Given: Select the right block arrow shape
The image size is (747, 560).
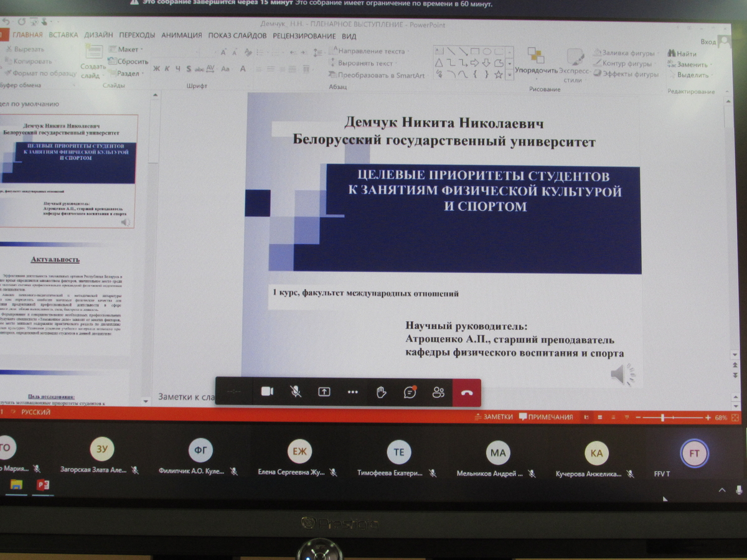Looking at the screenshot, I should coord(476,63).
